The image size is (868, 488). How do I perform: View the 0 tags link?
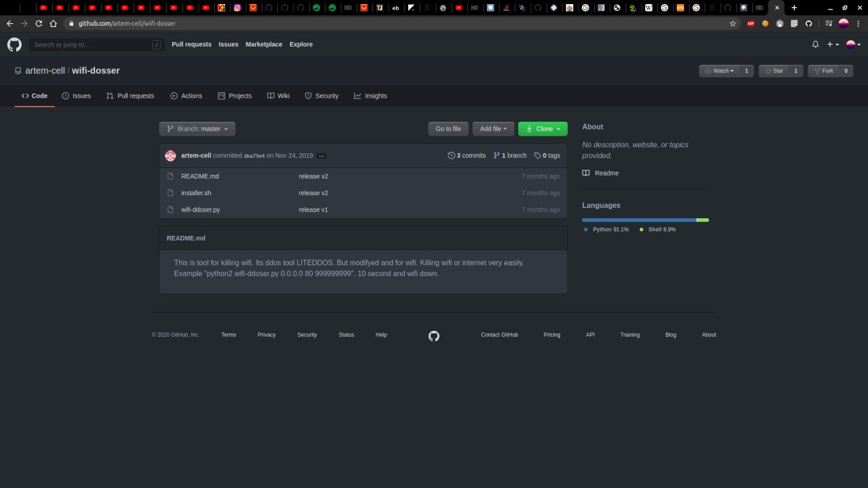[547, 156]
